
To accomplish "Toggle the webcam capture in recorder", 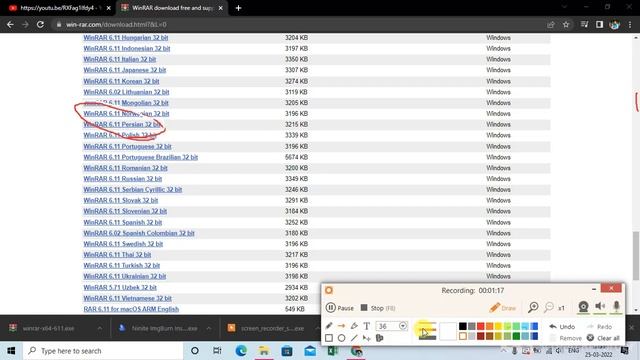I will 583,307.
